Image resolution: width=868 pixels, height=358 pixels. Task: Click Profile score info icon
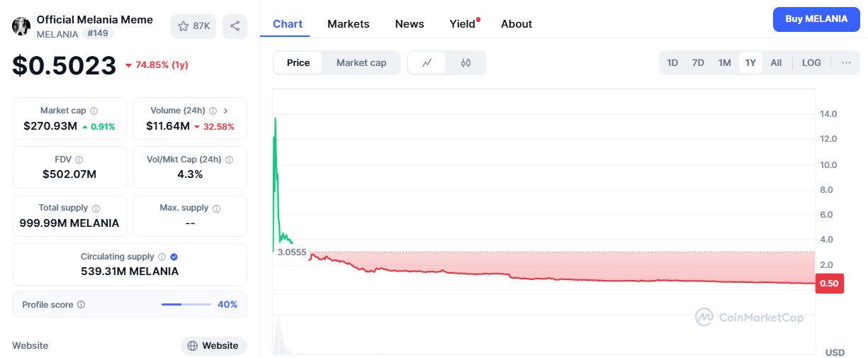click(81, 305)
